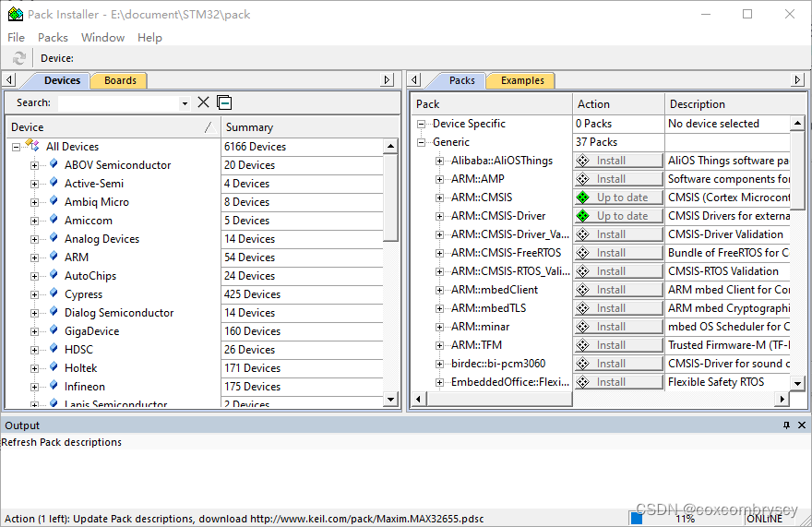Viewport: 812px width, 527px height.
Task: Click the Holtek vendor icon
Action: tap(54, 367)
